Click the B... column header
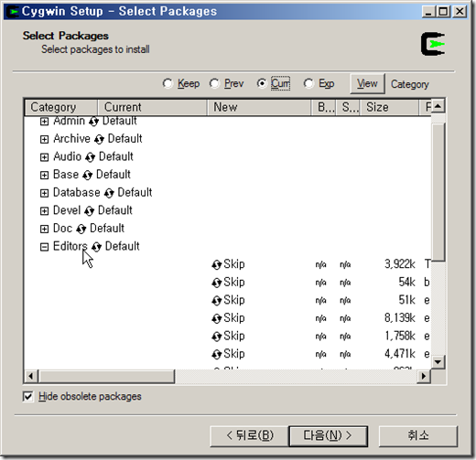Image resolution: width=476 pixels, height=460 pixels. (x=323, y=107)
